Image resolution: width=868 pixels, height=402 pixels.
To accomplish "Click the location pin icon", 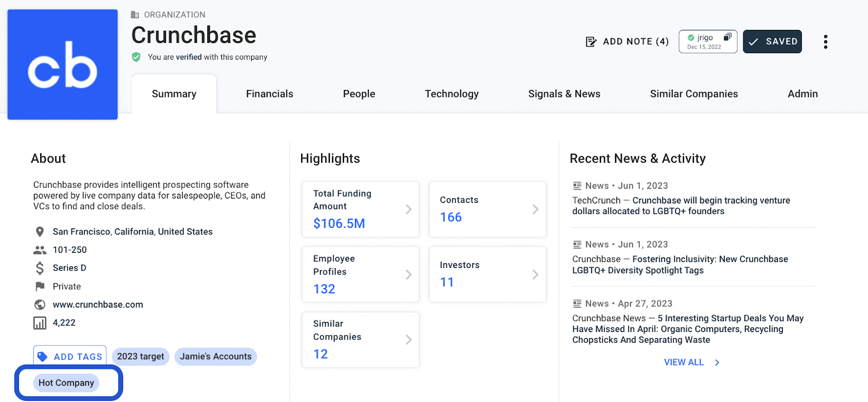I will click(x=40, y=232).
